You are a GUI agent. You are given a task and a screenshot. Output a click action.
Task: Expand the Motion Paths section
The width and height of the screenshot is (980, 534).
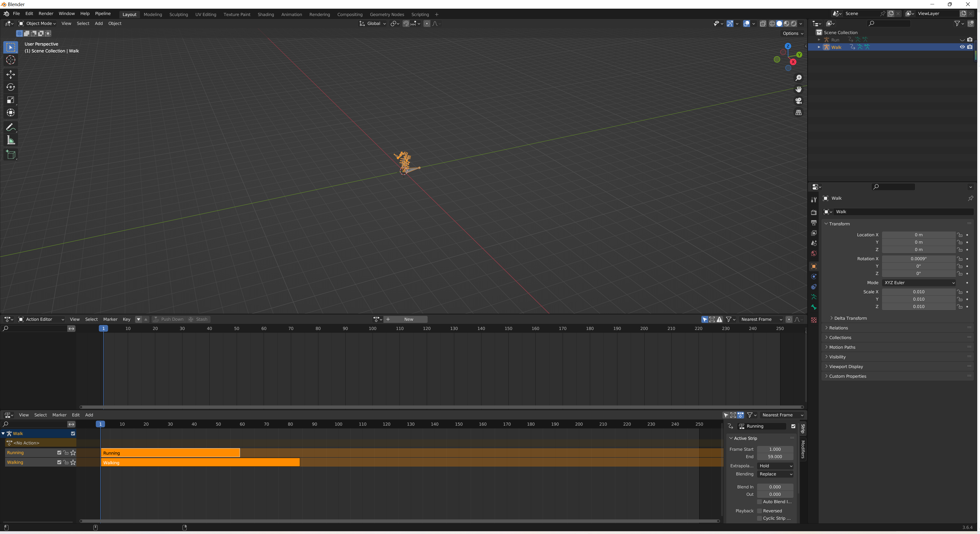pos(842,347)
